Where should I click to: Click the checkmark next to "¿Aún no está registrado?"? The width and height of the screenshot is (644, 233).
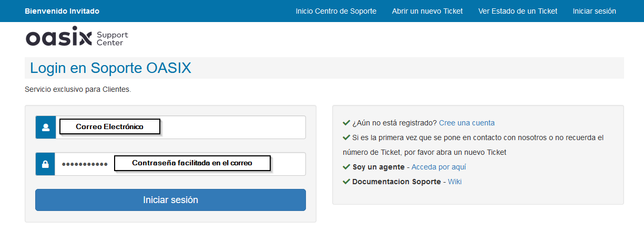pos(346,123)
